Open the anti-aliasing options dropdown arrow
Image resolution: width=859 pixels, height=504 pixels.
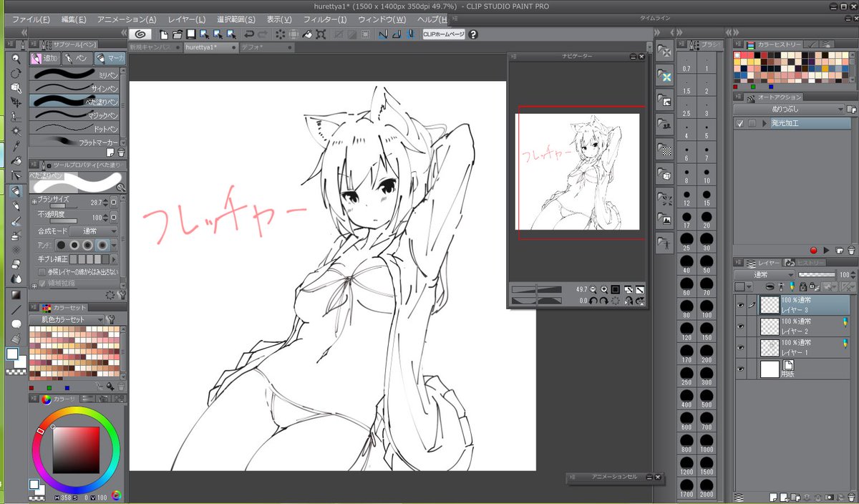113,245
